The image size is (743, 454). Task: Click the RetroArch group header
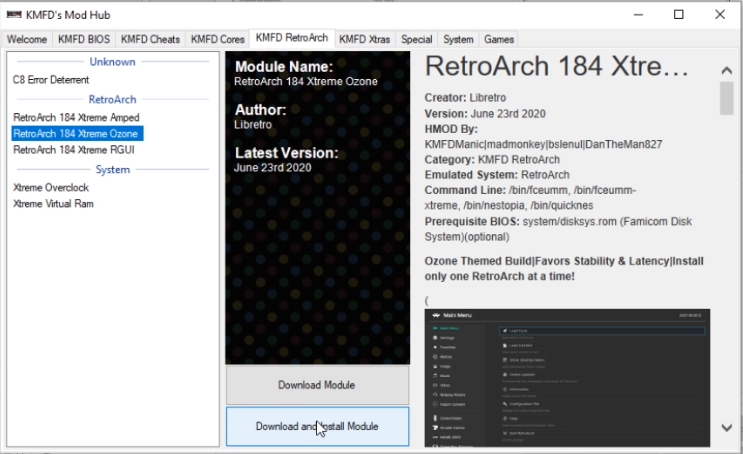point(112,100)
